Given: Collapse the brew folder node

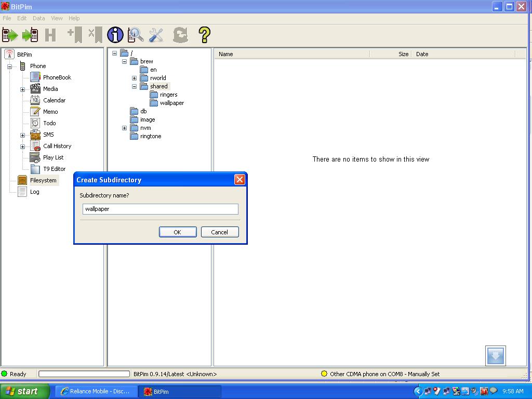Looking at the screenshot, I should pyautogui.click(x=125, y=61).
